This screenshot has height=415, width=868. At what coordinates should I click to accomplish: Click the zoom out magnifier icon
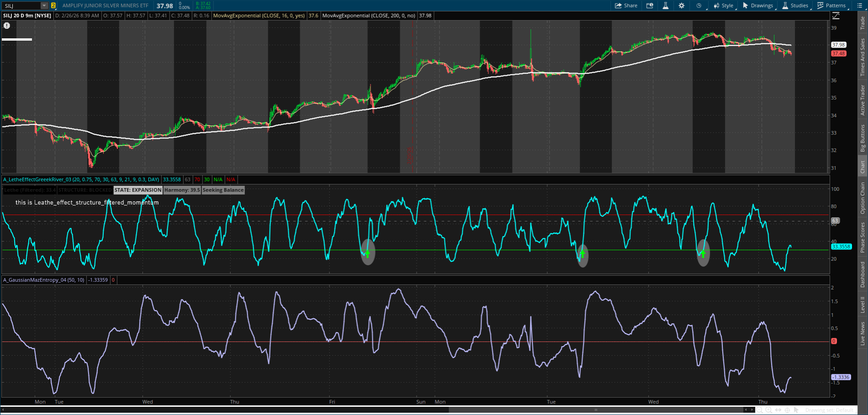(760, 410)
